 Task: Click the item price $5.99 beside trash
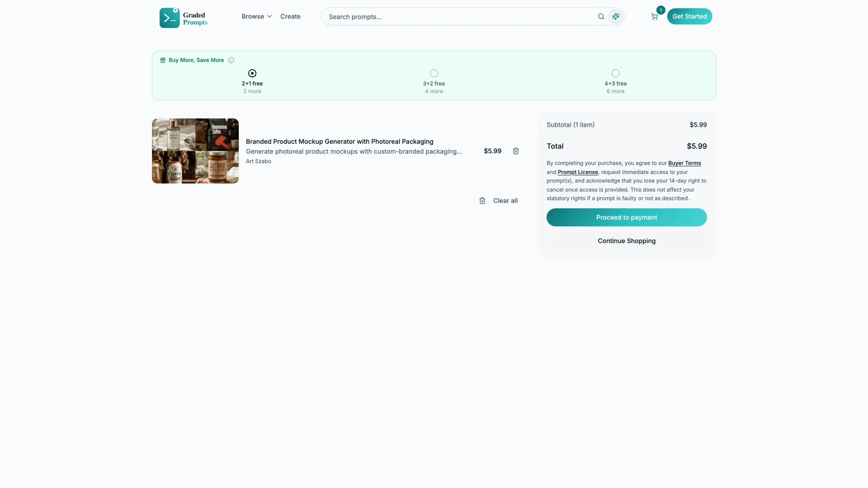(x=492, y=151)
